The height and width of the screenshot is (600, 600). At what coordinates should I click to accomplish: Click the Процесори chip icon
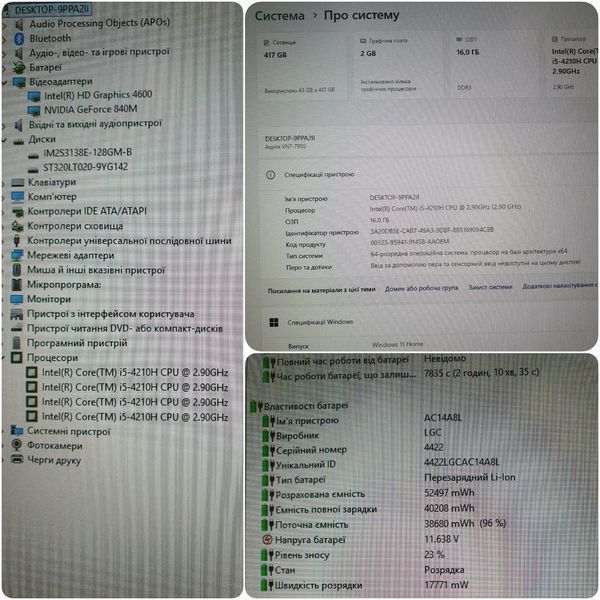(x=17, y=357)
